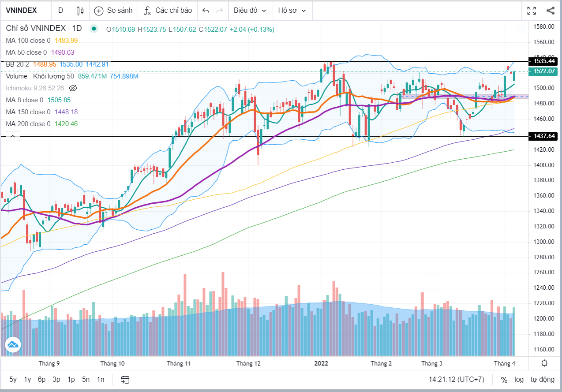Image resolution: width=562 pixels, height=392 pixels.
Task: Open the go-to-date calendar icon
Action: (125, 379)
